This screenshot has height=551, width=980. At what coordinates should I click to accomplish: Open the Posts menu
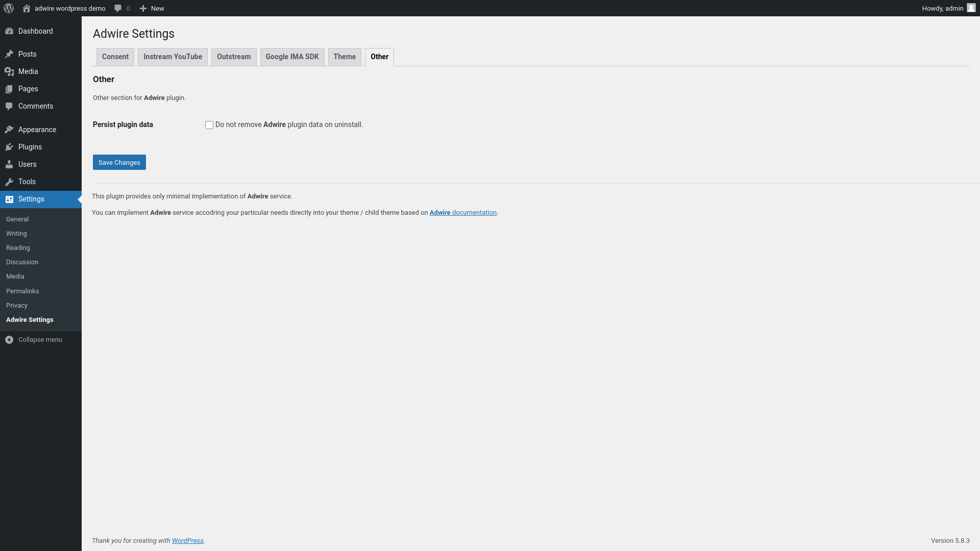tap(27, 54)
